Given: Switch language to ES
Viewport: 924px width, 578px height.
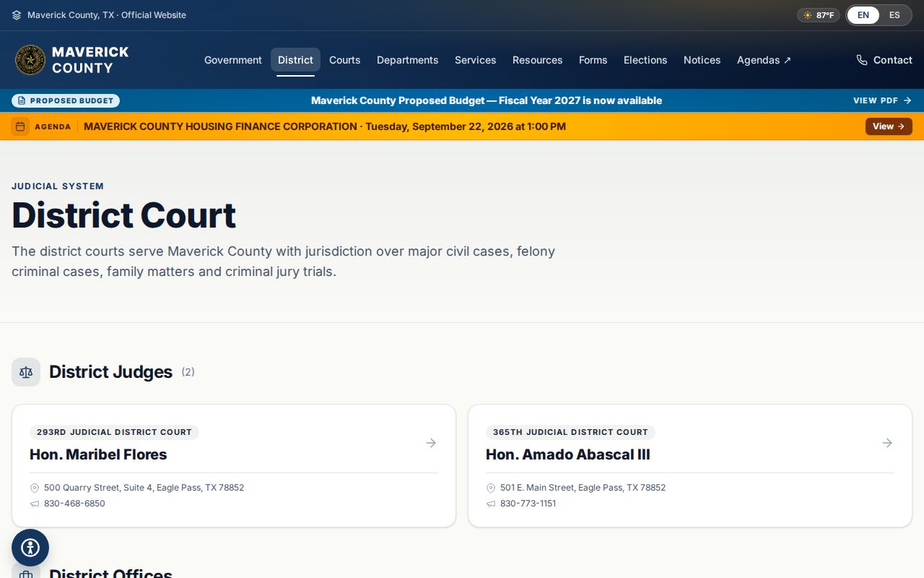Looking at the screenshot, I should pos(894,15).
